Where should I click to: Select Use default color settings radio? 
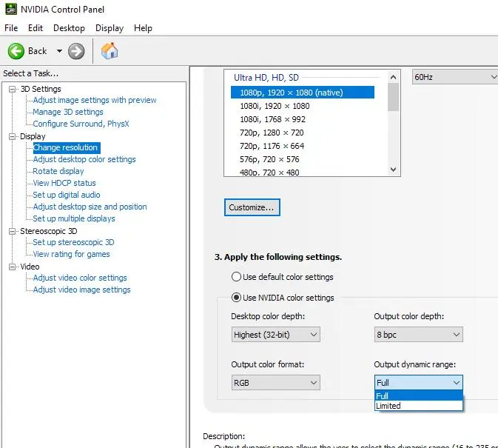tap(236, 277)
